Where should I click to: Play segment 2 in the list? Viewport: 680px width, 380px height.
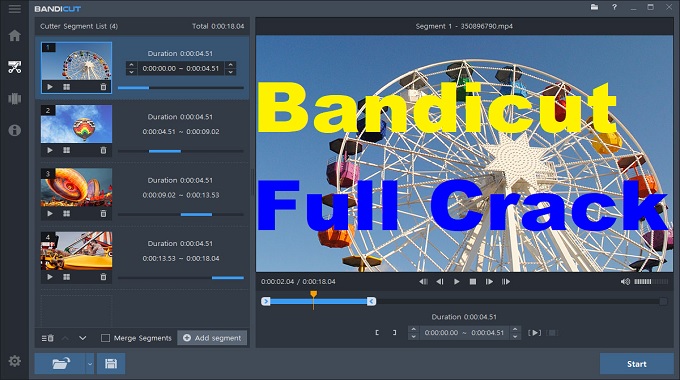(x=50, y=150)
